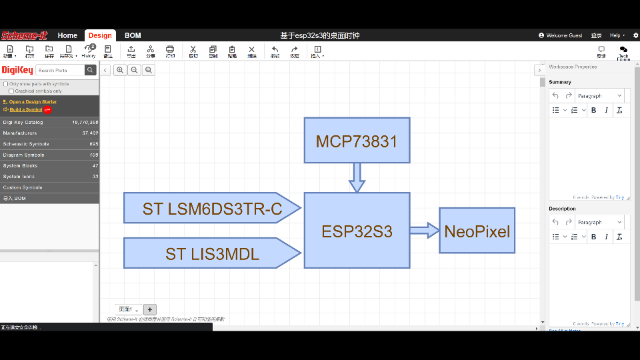Image resolution: width=640 pixels, height=360 pixels.
Task: Open the History tool
Action: (89, 51)
